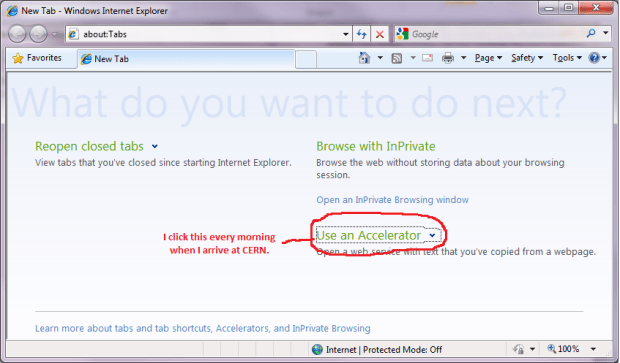
Task: Open the search provider dropdown arrow
Action: point(606,34)
